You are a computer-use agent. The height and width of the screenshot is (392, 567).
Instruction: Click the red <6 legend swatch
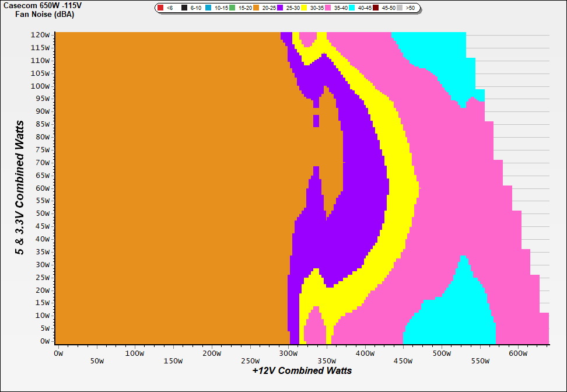pos(160,8)
